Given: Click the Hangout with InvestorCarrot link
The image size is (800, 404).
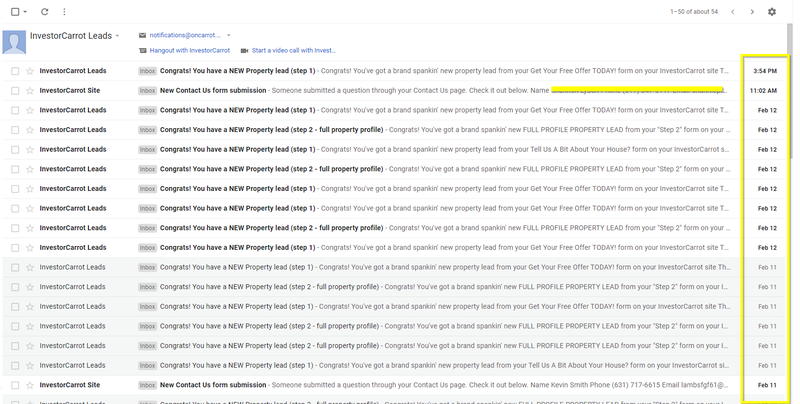Looking at the screenshot, I should 190,50.
